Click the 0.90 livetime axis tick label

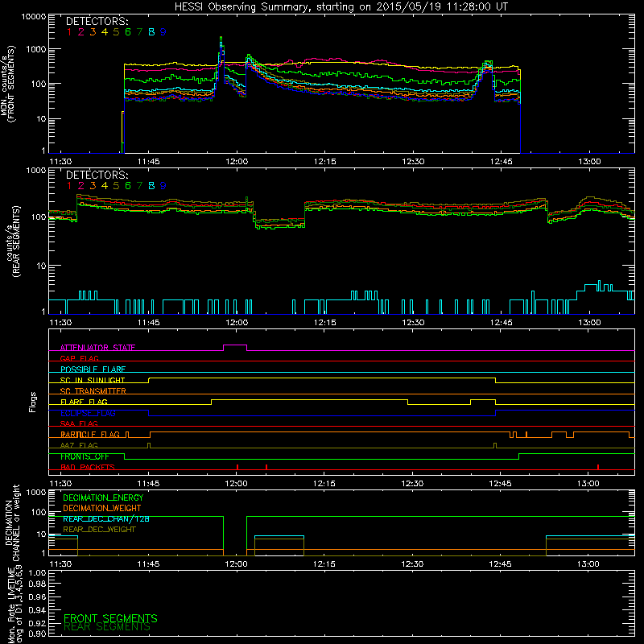37,634
